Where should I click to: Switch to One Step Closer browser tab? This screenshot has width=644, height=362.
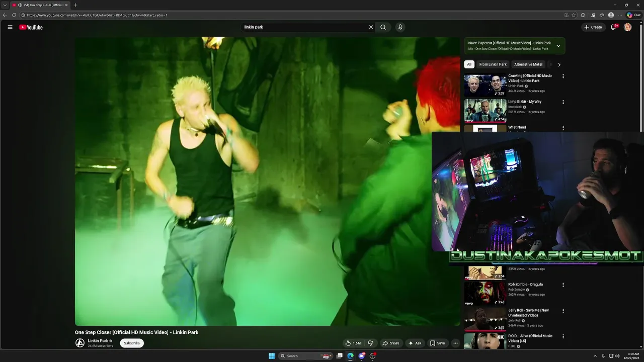pyautogui.click(x=40, y=5)
